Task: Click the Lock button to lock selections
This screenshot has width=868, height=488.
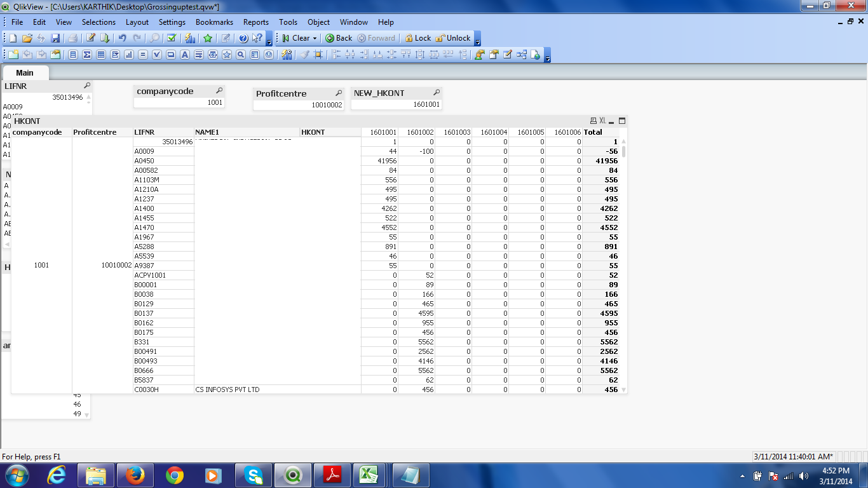Action: click(417, 38)
